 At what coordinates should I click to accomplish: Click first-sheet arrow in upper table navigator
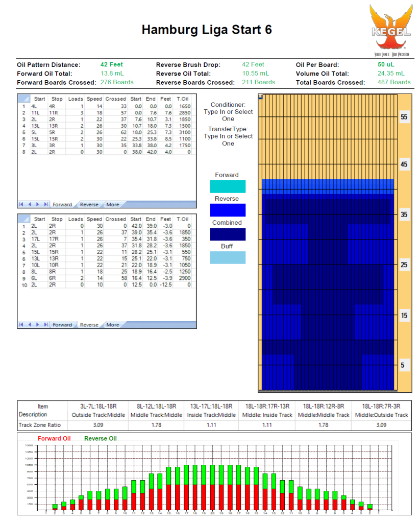click(22, 204)
